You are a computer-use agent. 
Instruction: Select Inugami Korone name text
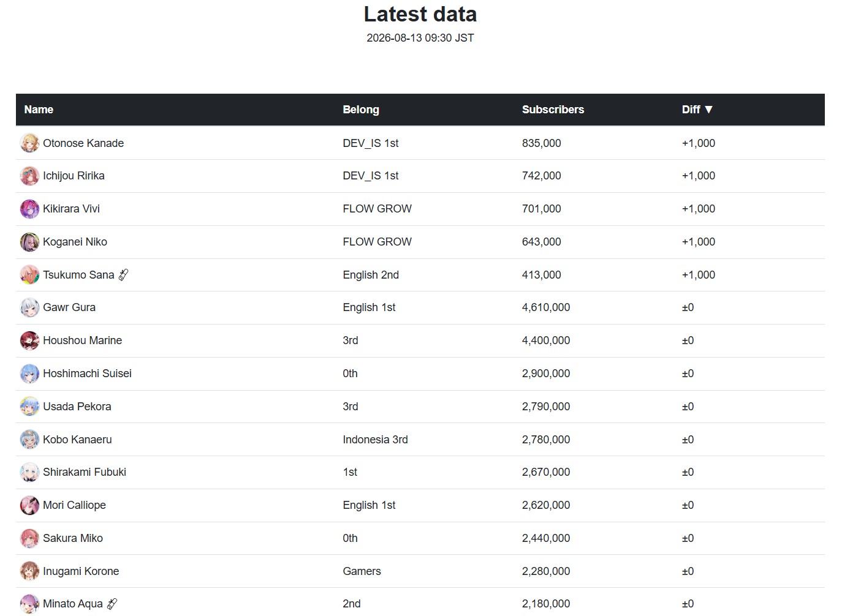coord(81,571)
